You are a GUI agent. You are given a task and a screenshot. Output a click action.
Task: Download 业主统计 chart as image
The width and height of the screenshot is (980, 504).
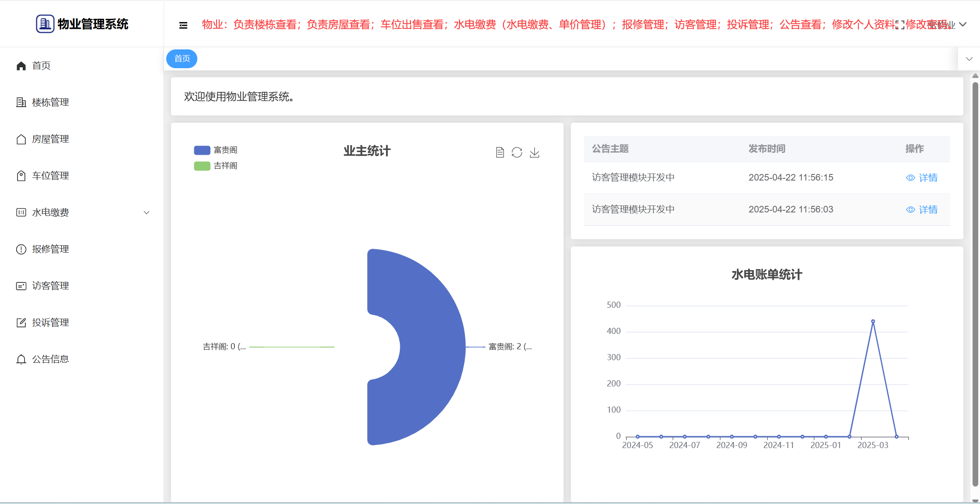534,153
